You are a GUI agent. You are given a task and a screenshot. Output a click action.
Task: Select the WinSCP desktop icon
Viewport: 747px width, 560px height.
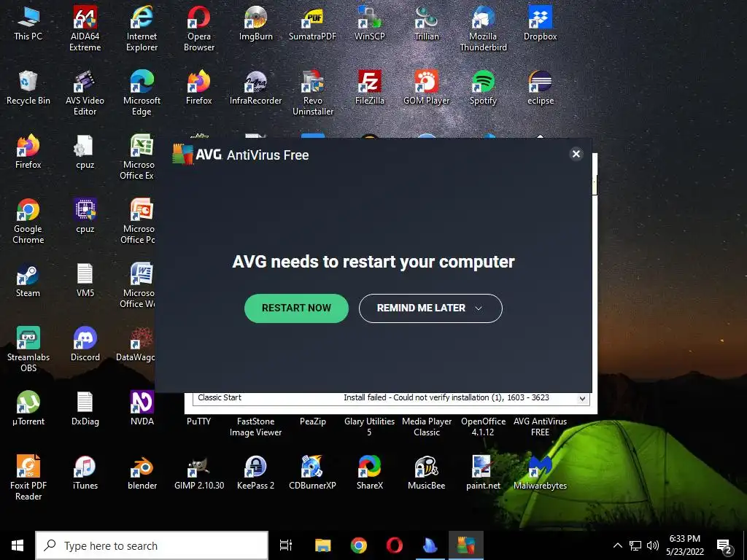[x=370, y=24]
